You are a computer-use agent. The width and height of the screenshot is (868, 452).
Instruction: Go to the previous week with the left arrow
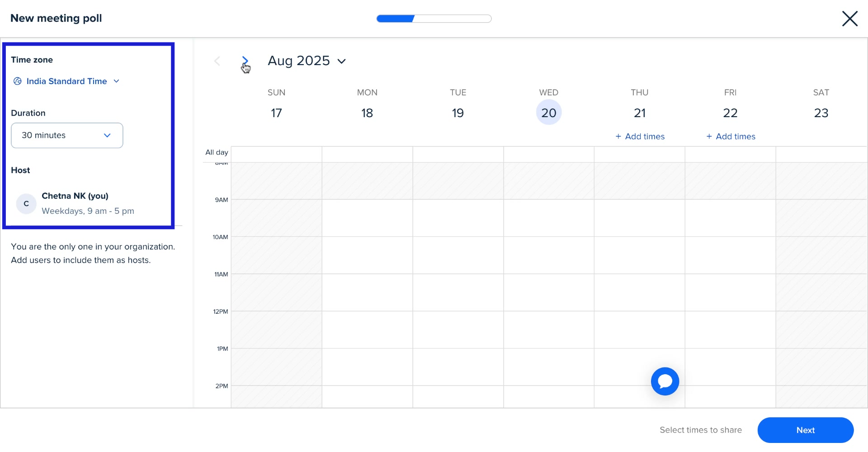pos(217,61)
